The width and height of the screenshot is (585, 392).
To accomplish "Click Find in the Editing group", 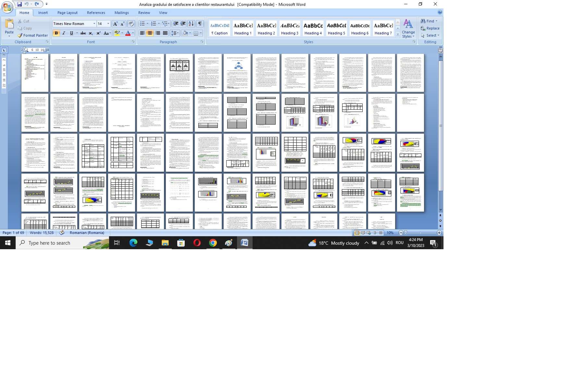I will 429,21.
